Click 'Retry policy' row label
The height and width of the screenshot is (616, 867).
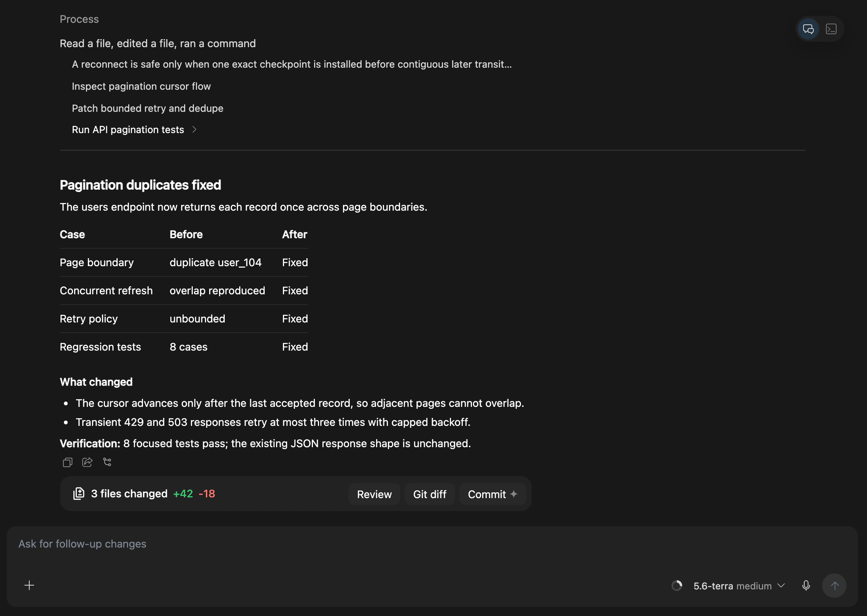pyautogui.click(x=89, y=319)
